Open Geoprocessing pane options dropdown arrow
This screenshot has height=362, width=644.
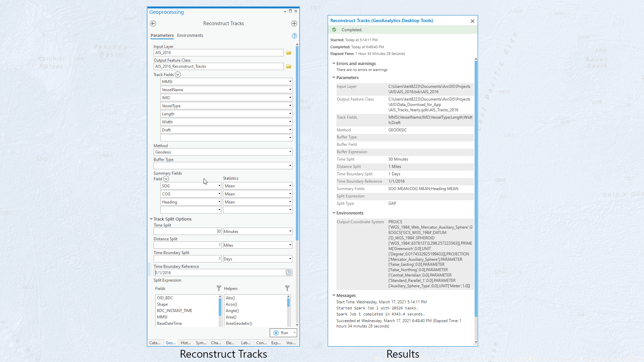(x=285, y=11)
